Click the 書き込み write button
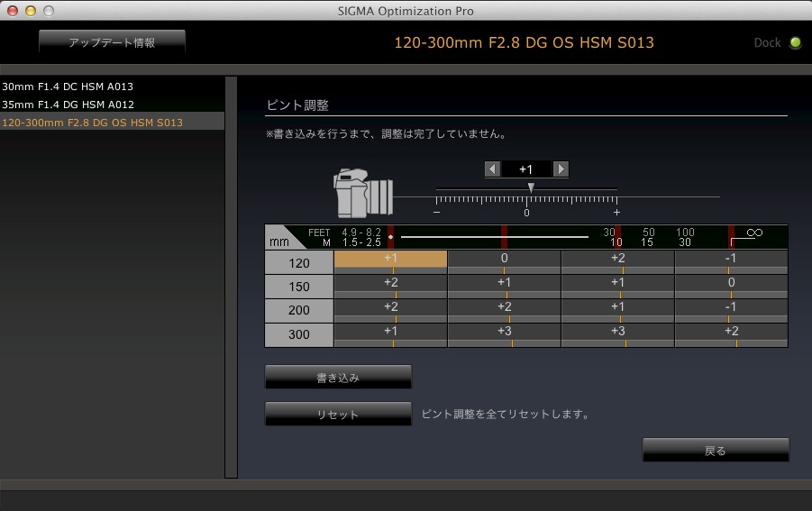 point(338,378)
